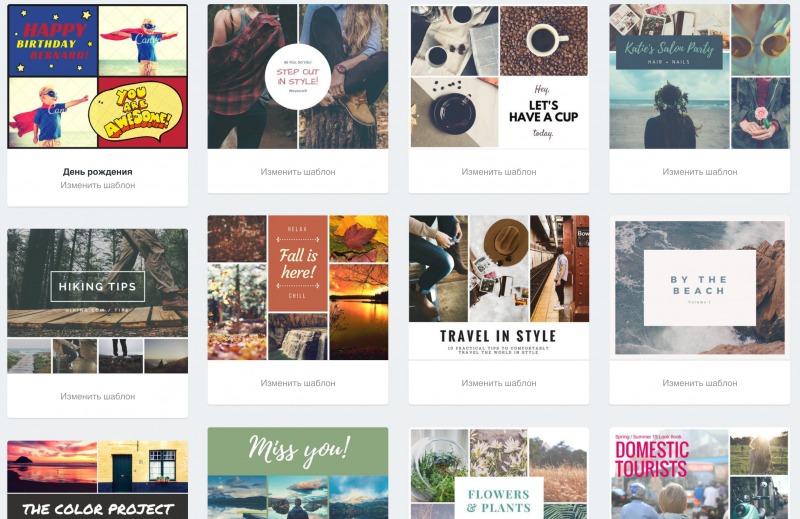Open The Color Project template
Image resolution: width=800 pixels, height=519 pixels.
tap(97, 480)
